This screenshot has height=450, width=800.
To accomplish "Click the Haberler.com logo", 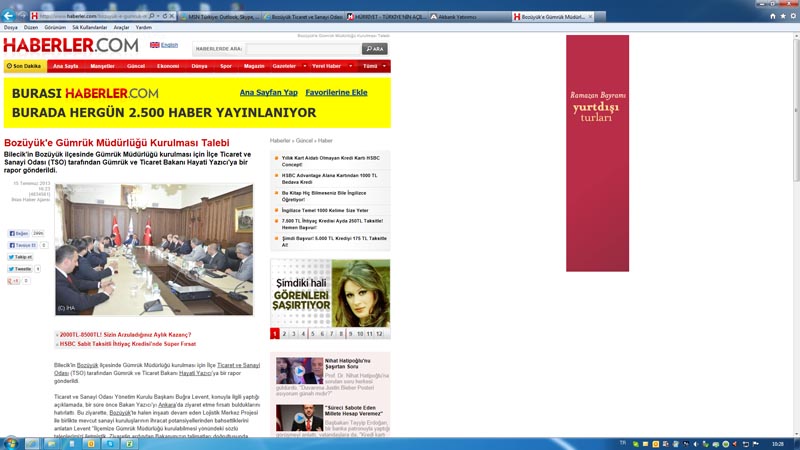I will click(70, 45).
